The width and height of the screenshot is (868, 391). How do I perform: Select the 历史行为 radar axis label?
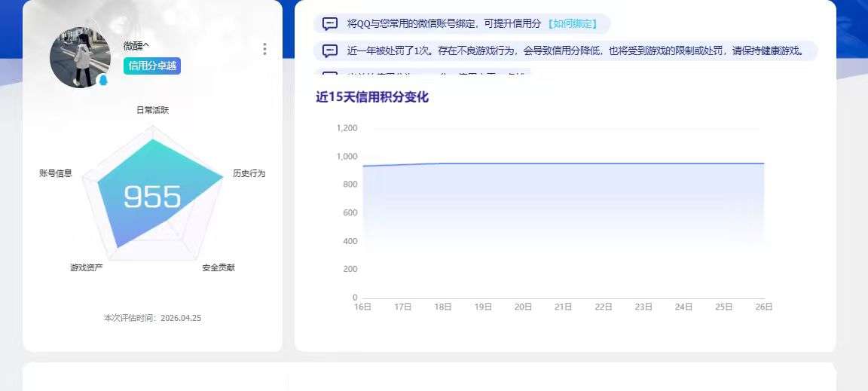tap(249, 173)
